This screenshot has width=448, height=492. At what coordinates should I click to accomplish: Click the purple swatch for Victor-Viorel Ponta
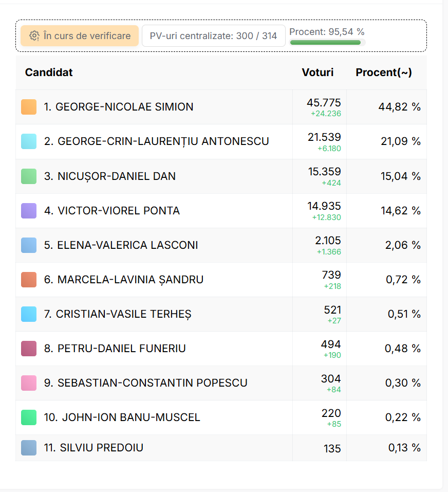(29, 211)
